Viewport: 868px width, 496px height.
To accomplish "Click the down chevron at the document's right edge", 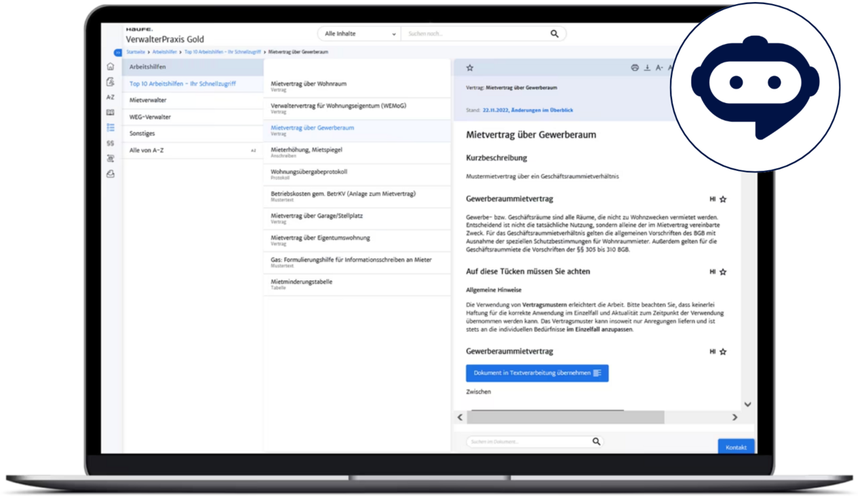I will 747,405.
